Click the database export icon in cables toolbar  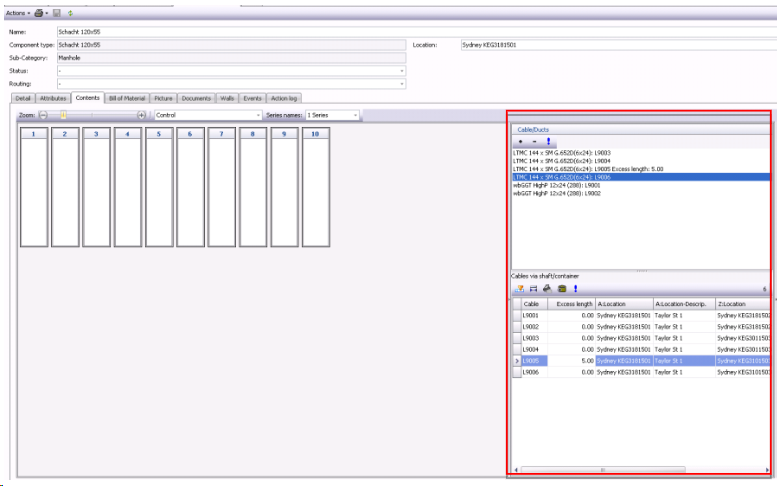coord(562,288)
